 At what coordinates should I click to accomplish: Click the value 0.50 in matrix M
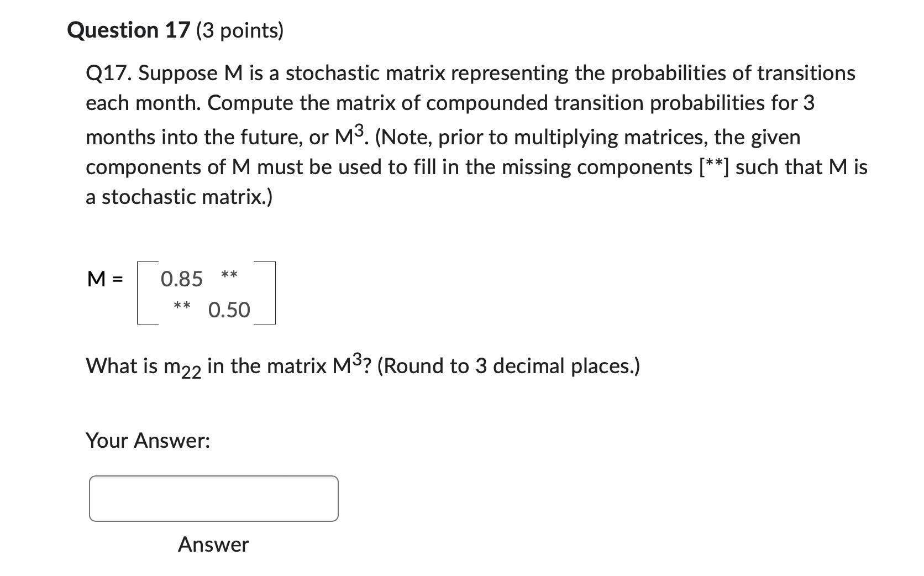tap(230, 310)
